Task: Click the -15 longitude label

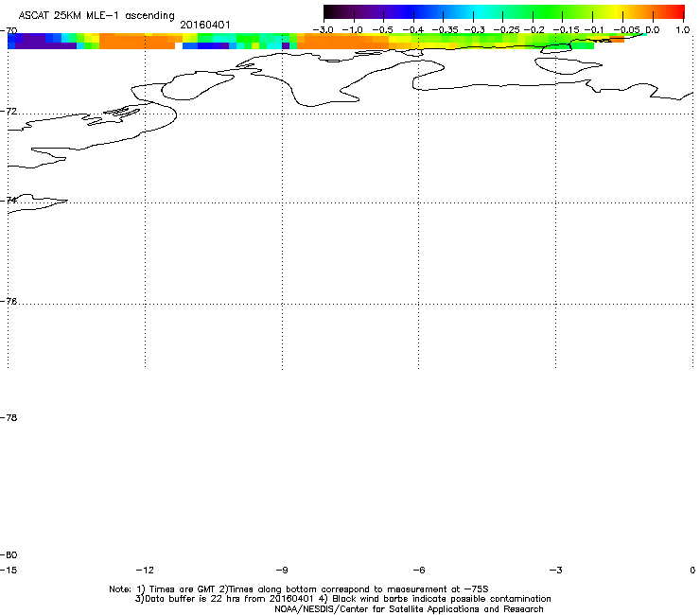Action: pos(9,570)
